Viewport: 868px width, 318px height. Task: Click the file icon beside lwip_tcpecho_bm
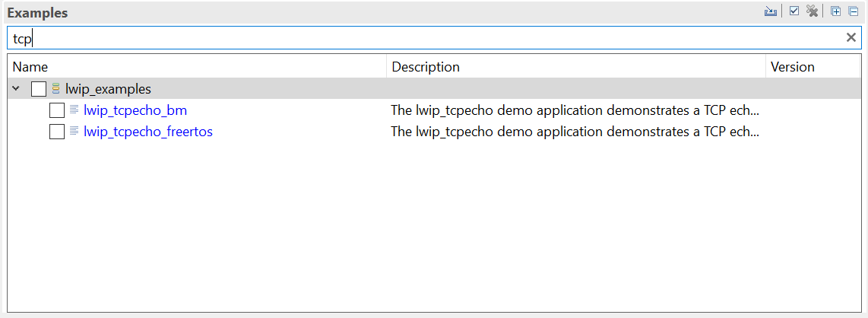(x=74, y=110)
